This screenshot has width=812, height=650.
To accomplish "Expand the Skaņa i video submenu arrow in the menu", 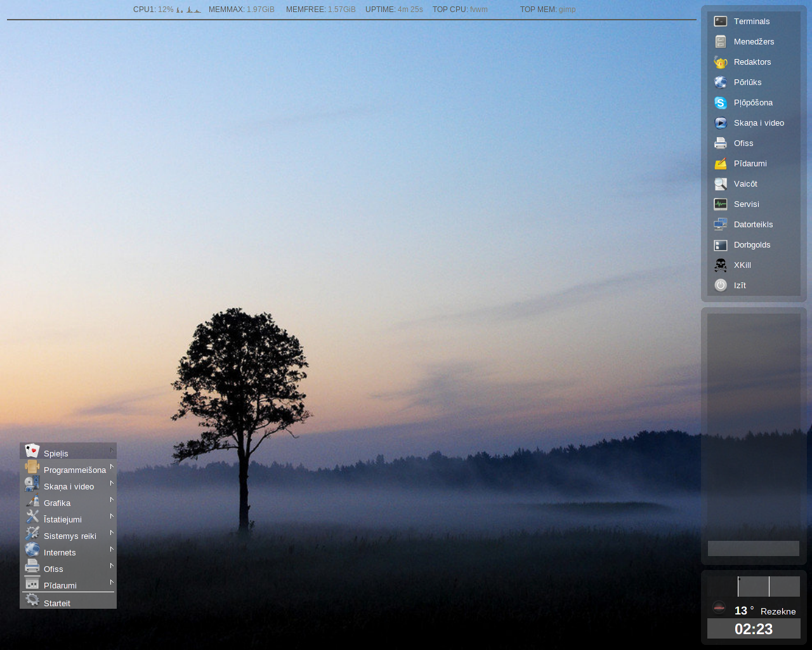I will [x=112, y=483].
